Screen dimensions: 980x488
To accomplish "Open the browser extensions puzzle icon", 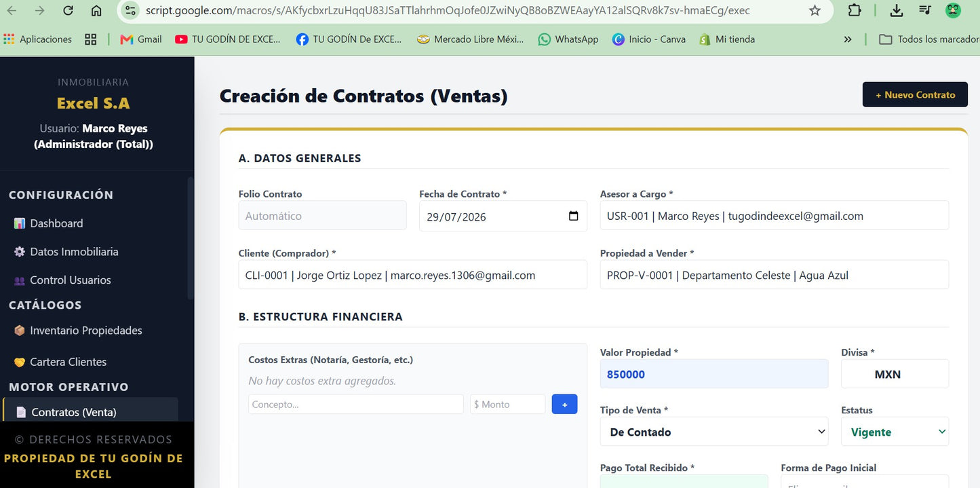I will 855,11.
